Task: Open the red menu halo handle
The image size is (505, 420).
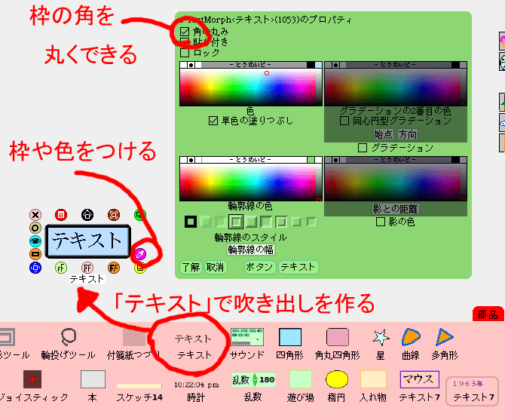Action: pos(61,215)
